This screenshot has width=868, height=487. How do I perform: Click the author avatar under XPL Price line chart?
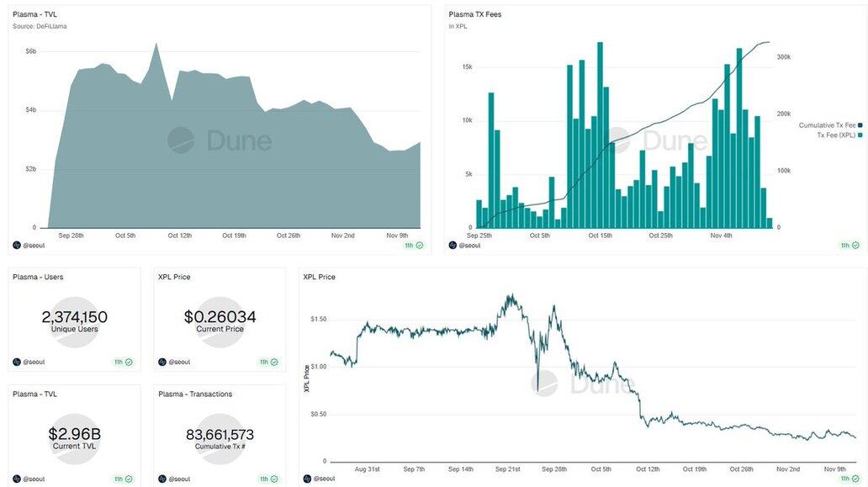coord(308,479)
